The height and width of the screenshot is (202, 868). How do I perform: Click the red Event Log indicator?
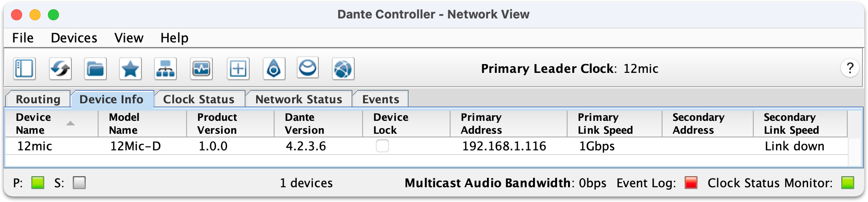[x=691, y=183]
